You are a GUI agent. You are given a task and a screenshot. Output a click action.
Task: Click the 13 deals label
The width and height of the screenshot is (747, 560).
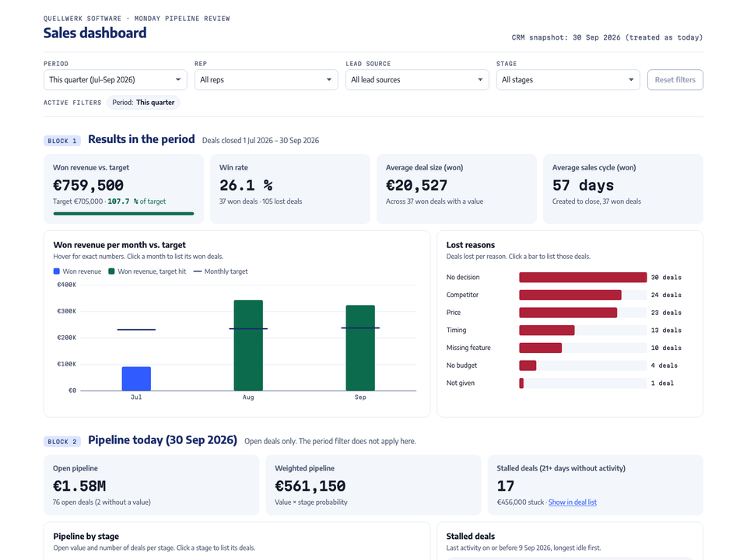click(666, 330)
